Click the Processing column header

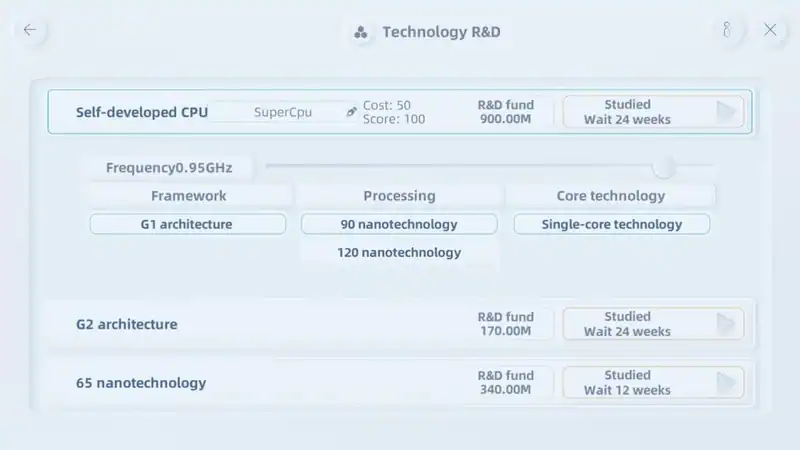(x=399, y=195)
